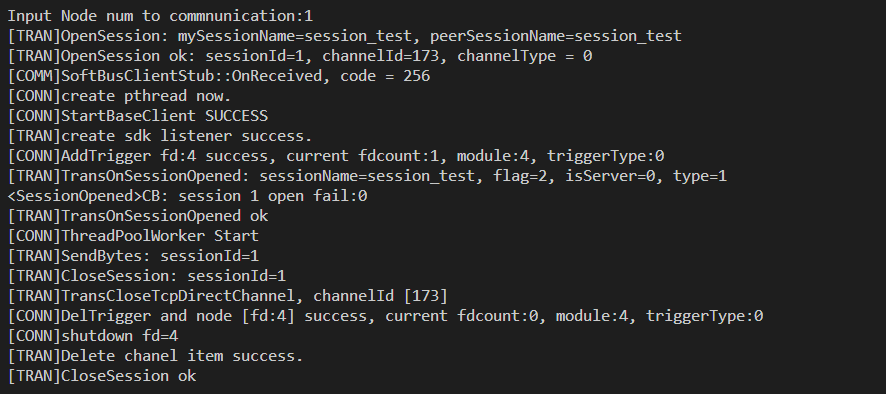Click 'Delete chanel item success.' line
The height and width of the screenshot is (394, 886).
[x=155, y=356]
